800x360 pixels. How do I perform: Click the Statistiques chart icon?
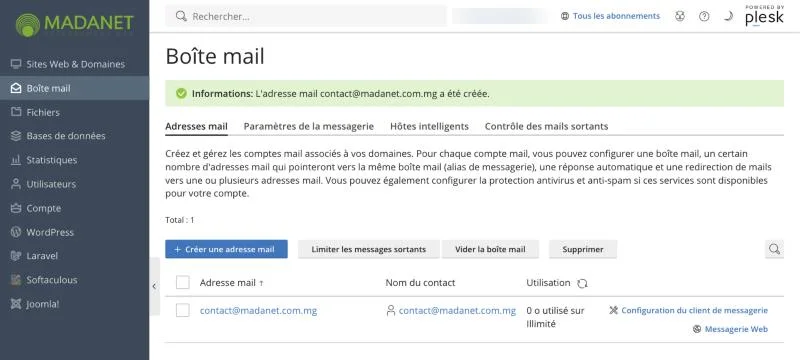pos(16,160)
